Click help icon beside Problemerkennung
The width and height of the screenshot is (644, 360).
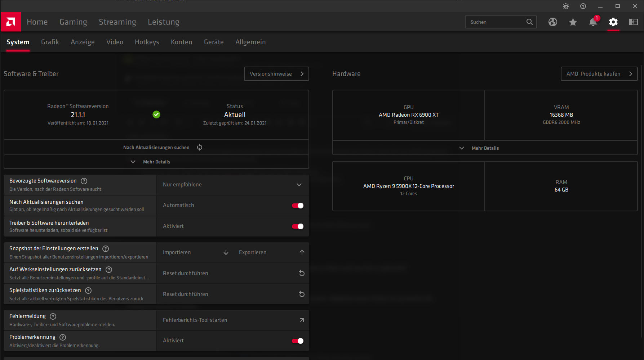coord(63,337)
